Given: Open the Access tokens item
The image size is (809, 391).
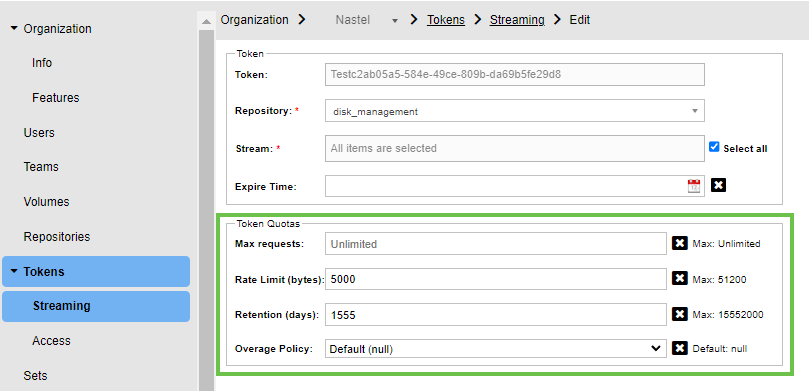Looking at the screenshot, I should 51,341.
